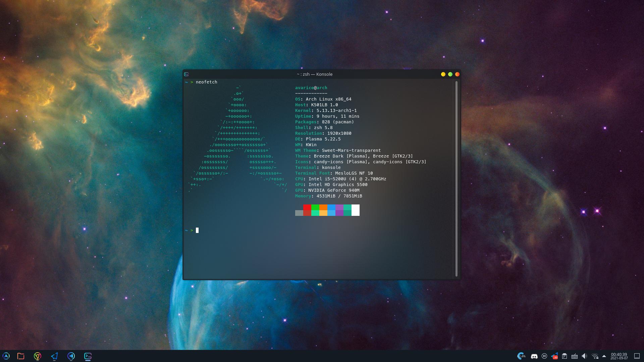The height and width of the screenshot is (362, 644).
Task: Launch Chrome from the taskbar
Action: pos(38,356)
